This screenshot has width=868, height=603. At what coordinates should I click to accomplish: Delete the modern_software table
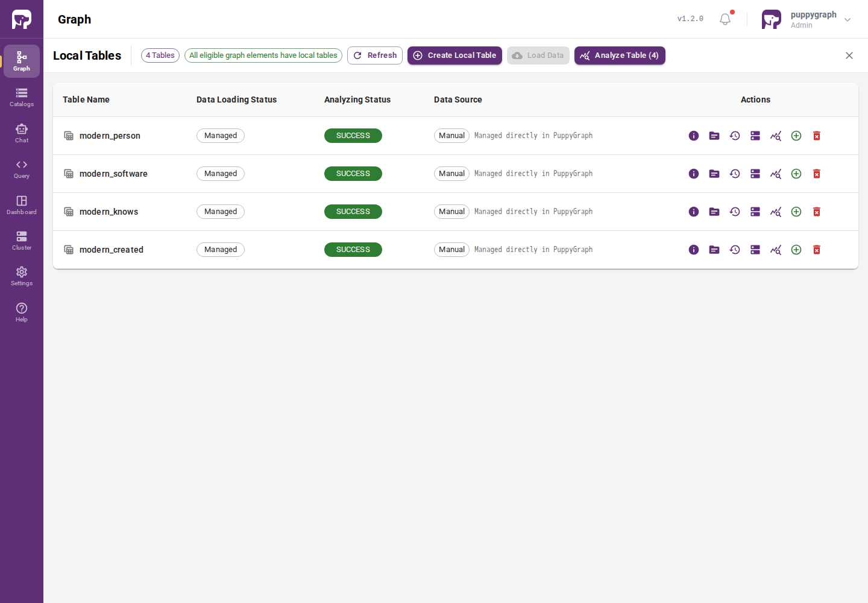[817, 174]
